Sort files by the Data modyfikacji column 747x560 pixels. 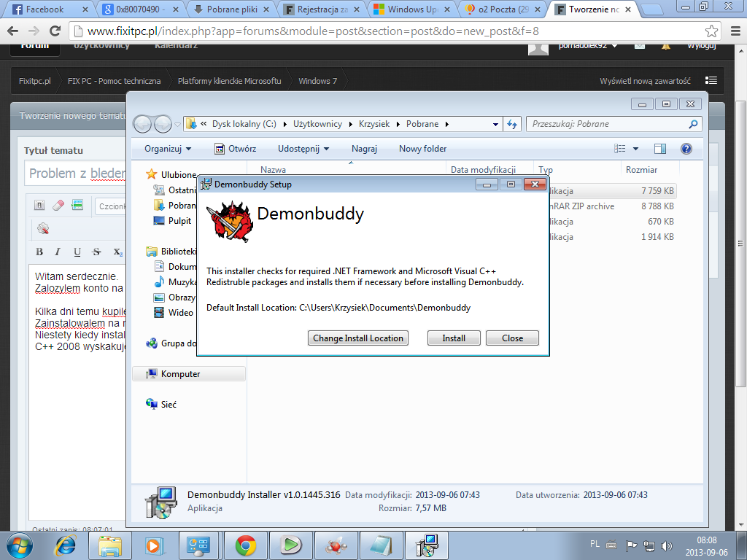[483, 169]
